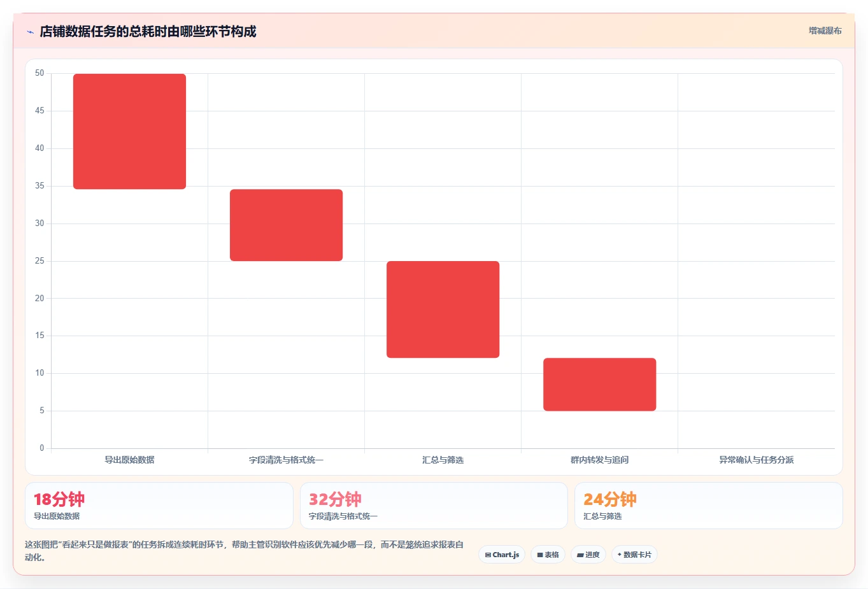Open the 32分钟 字段清洗与格式统一 stat card
Viewport: 868px width, 589px height.
pos(434,506)
